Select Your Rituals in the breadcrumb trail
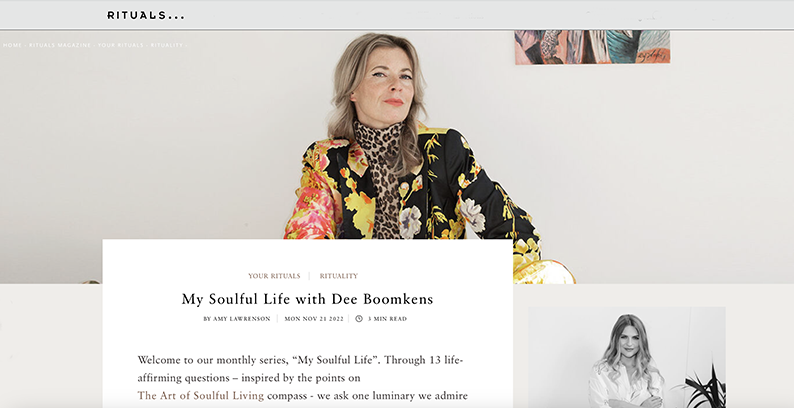The height and width of the screenshot is (408, 794). click(121, 45)
